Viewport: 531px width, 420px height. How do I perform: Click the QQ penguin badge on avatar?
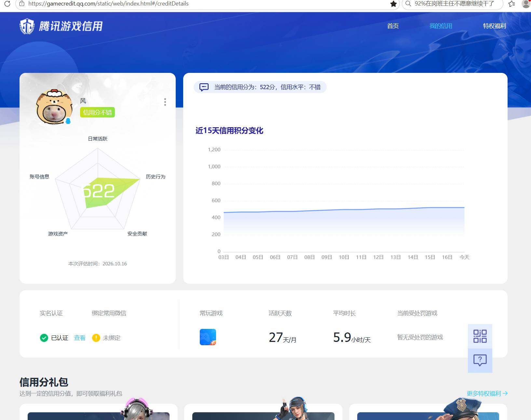(x=68, y=121)
